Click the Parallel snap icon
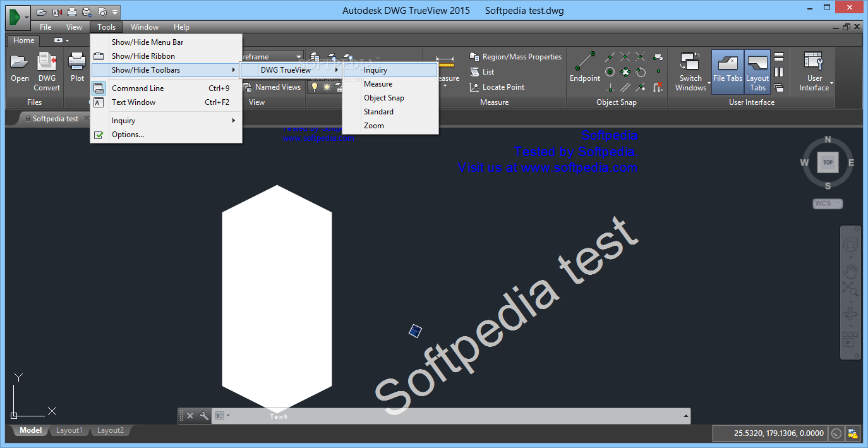 (x=625, y=87)
